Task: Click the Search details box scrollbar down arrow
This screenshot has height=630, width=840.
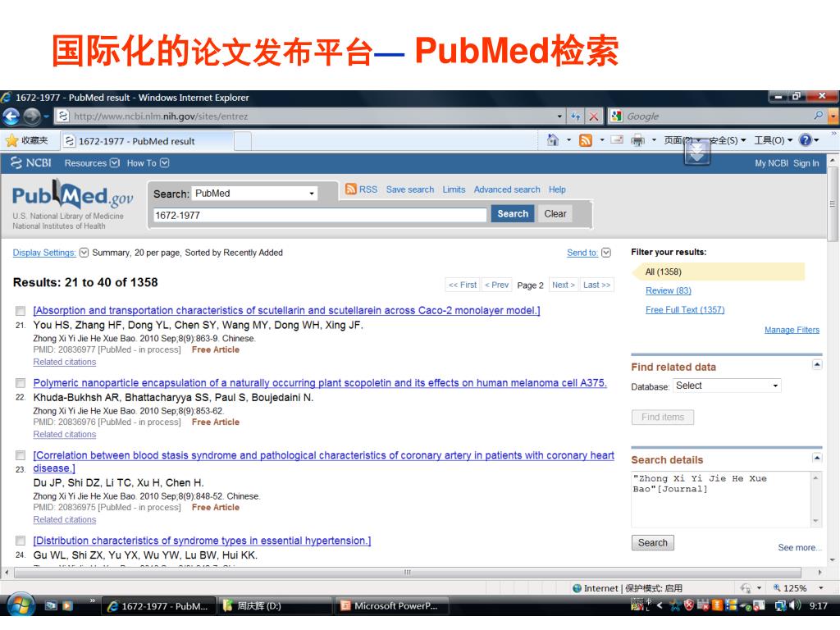Action: [816, 521]
